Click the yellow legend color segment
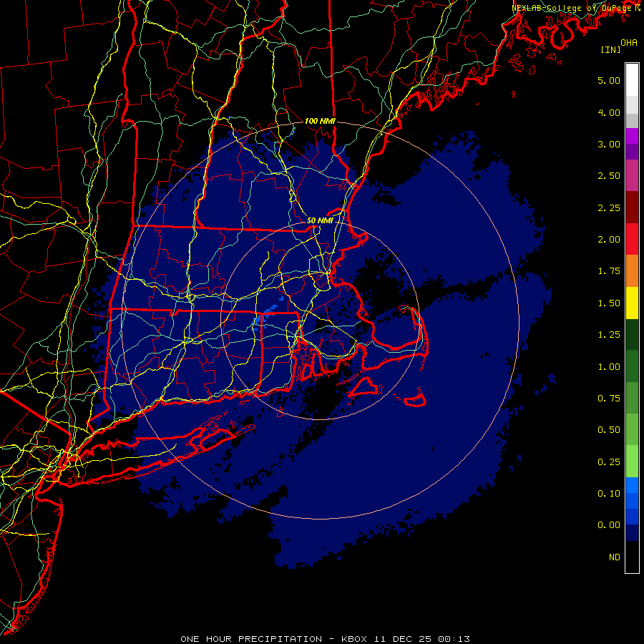Image resolution: width=644 pixels, height=644 pixels. 632,303
